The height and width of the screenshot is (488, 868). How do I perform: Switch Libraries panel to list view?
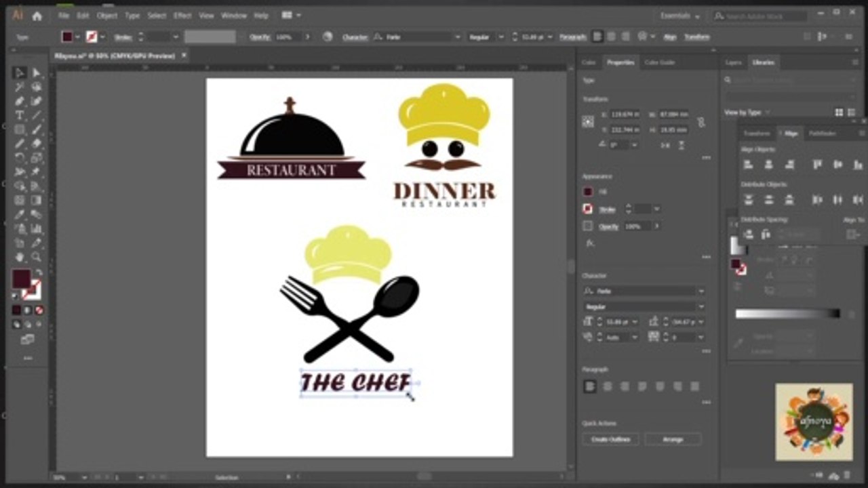click(851, 113)
